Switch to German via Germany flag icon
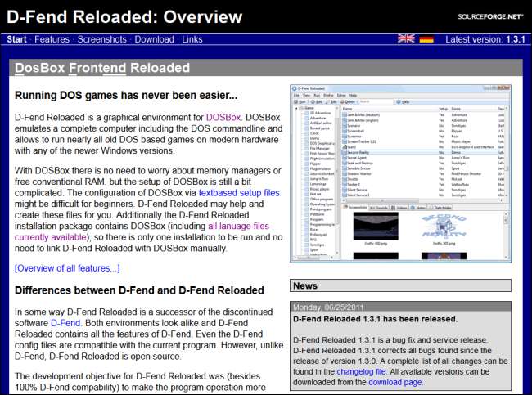 pos(426,39)
